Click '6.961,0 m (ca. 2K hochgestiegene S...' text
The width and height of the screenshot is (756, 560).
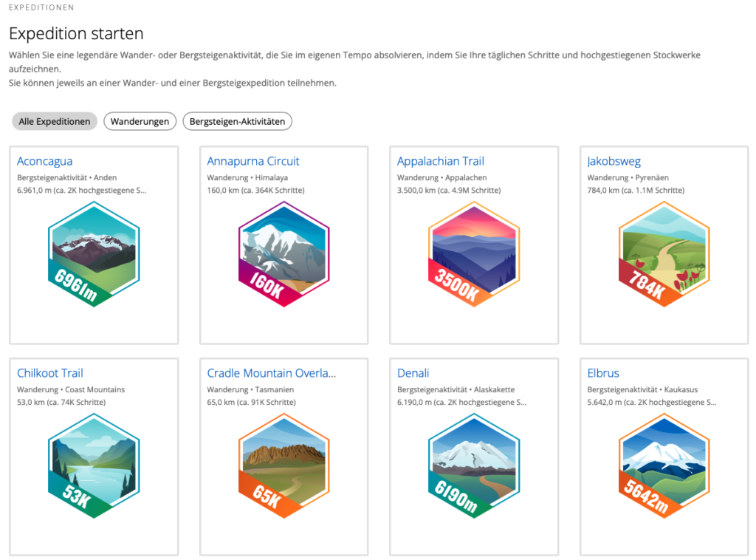pos(81,190)
